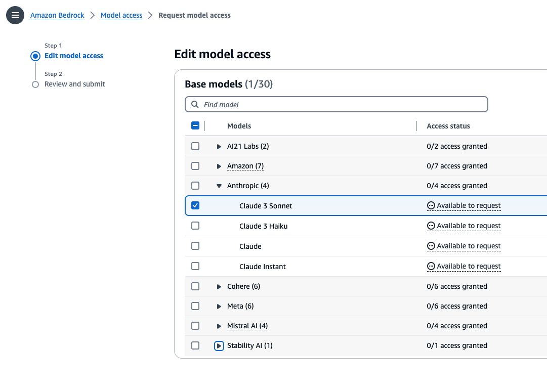Check the checkbox for Cohere models

click(x=195, y=286)
